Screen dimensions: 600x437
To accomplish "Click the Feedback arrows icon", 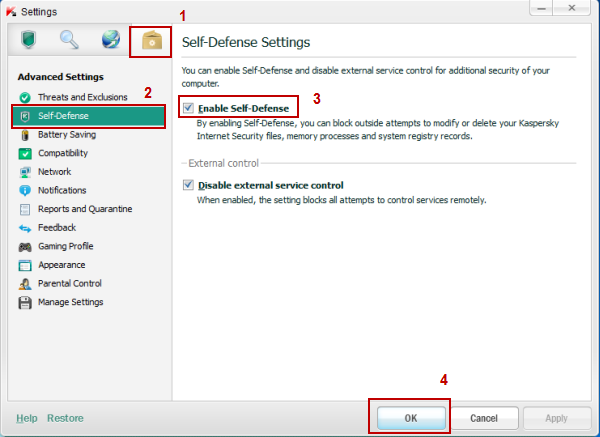I will 25,228.
